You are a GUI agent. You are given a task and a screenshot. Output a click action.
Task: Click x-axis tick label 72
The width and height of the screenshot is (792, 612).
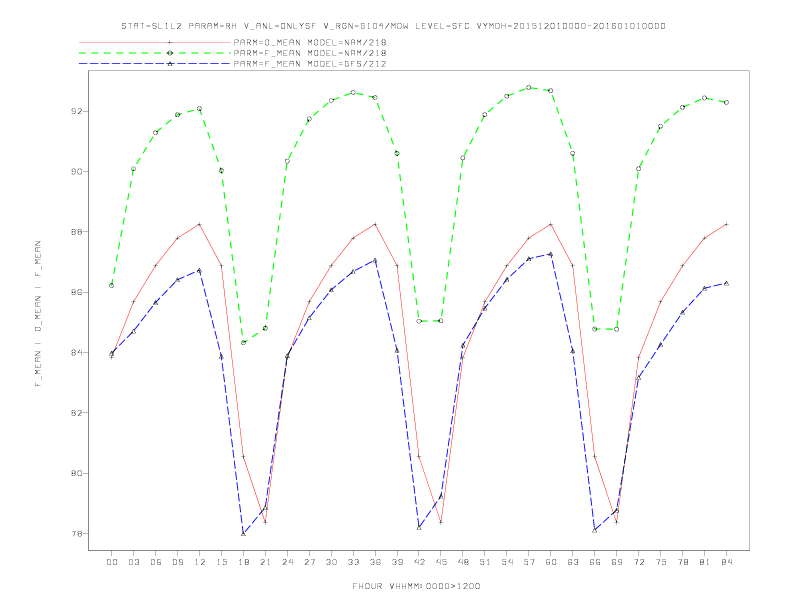click(x=638, y=562)
